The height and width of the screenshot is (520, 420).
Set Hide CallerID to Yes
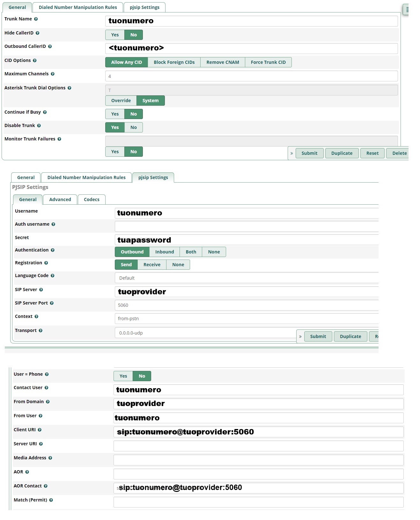point(115,35)
